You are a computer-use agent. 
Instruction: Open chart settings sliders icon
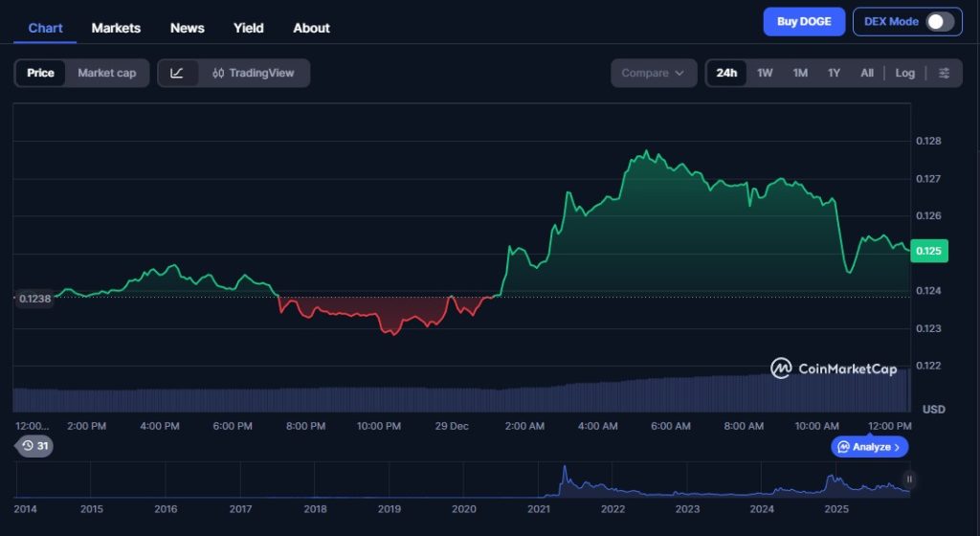click(x=944, y=73)
